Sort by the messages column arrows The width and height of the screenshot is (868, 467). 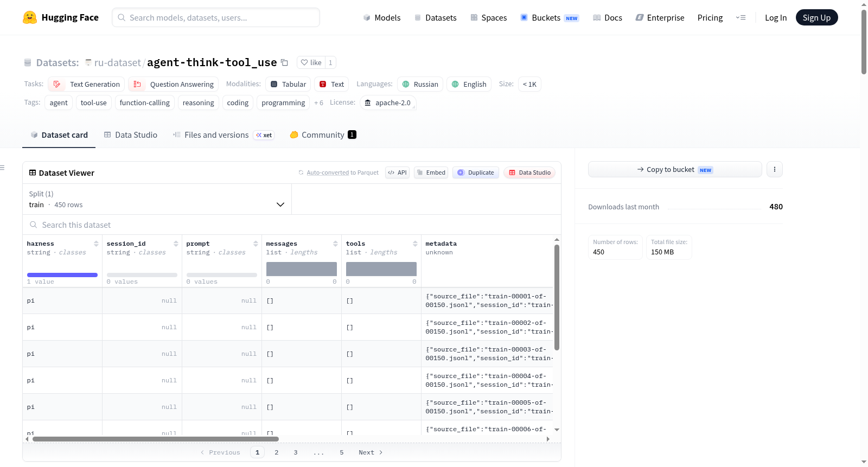point(335,244)
